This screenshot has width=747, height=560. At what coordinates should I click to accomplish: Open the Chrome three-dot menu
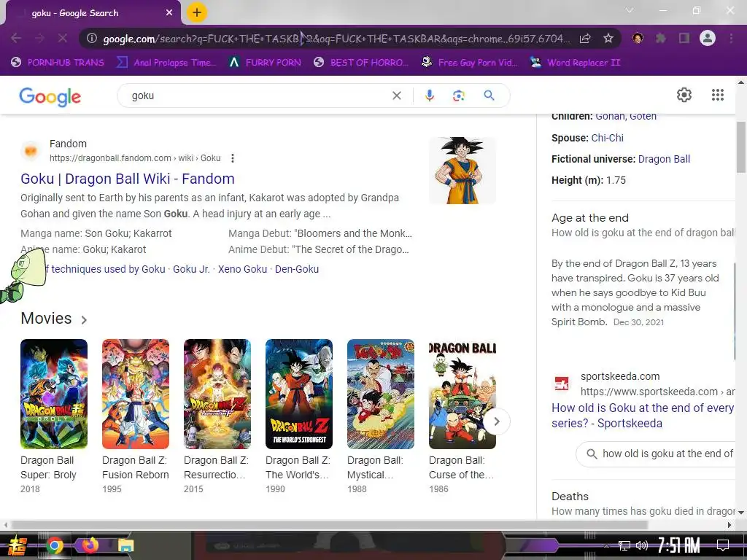coord(731,38)
